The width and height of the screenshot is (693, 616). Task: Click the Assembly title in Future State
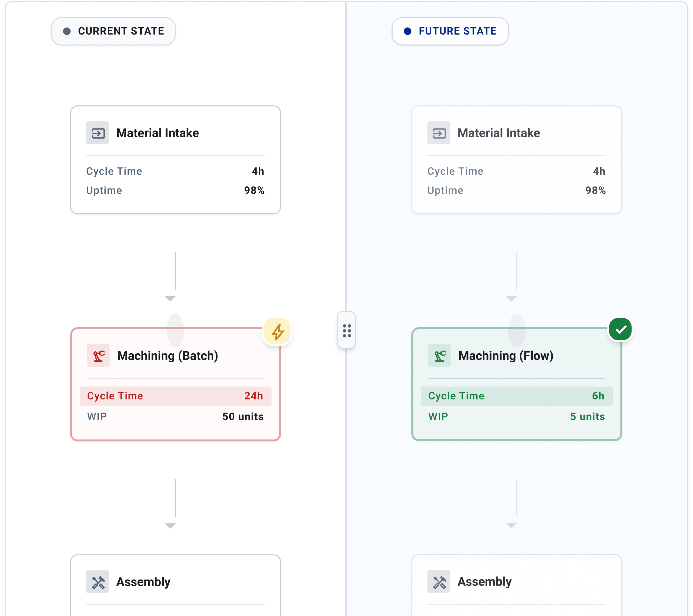(485, 582)
